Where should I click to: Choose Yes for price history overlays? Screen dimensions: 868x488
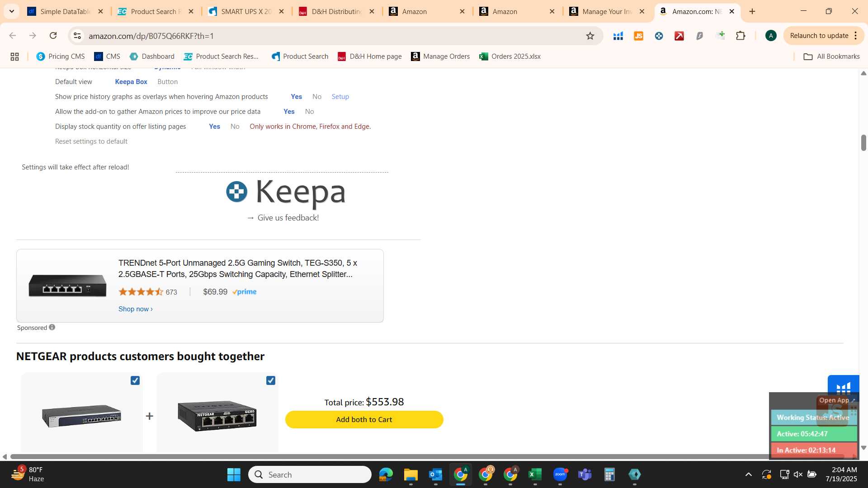click(297, 97)
